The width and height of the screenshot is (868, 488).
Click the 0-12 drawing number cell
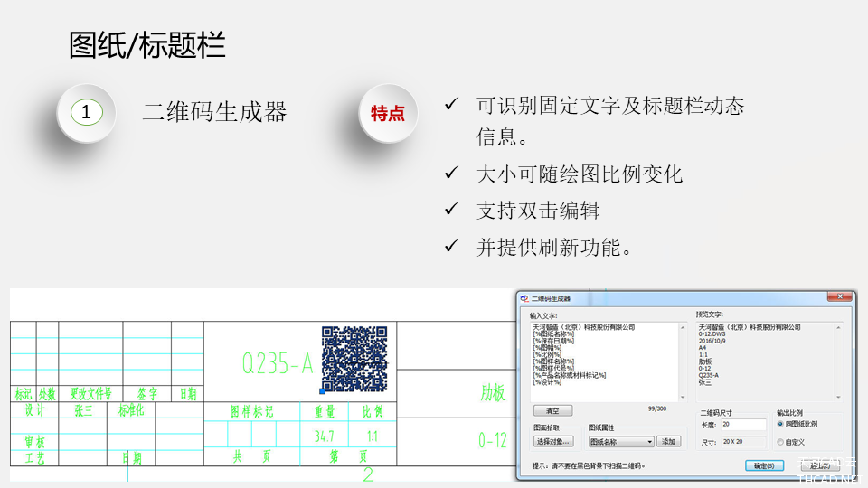(493, 440)
